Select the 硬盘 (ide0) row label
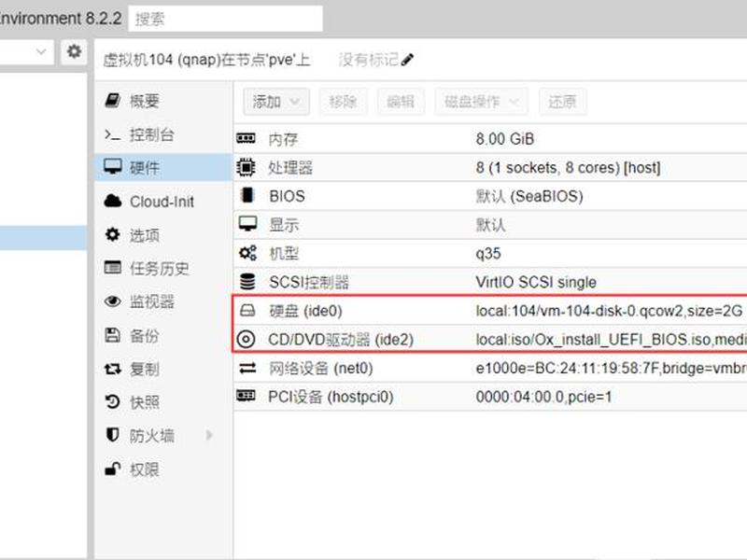 click(306, 311)
